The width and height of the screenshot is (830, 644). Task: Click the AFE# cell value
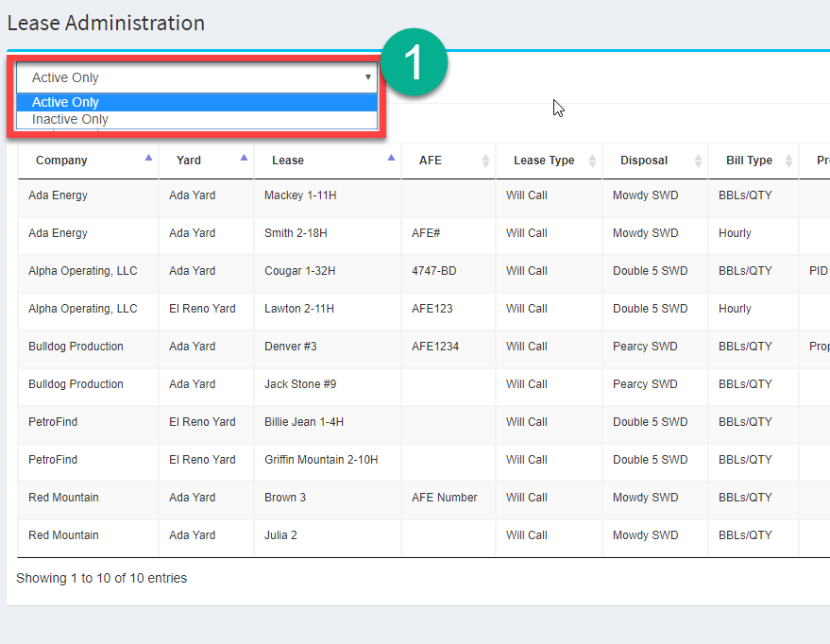click(426, 233)
